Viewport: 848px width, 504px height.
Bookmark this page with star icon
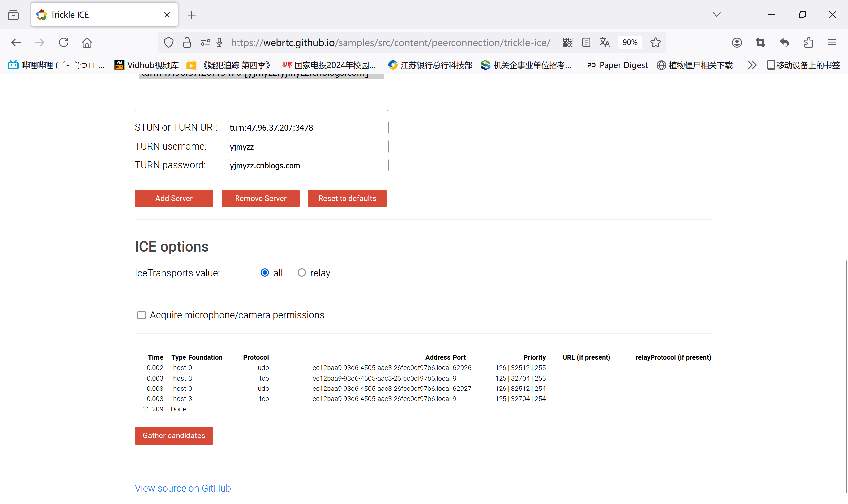tap(655, 42)
